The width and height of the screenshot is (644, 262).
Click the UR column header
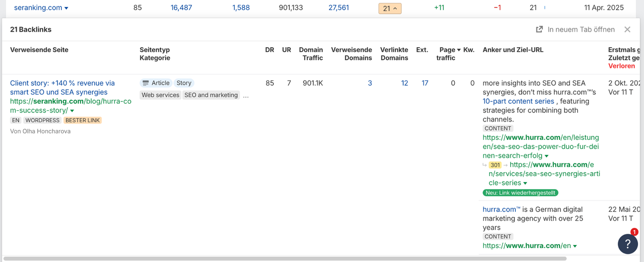(286, 50)
